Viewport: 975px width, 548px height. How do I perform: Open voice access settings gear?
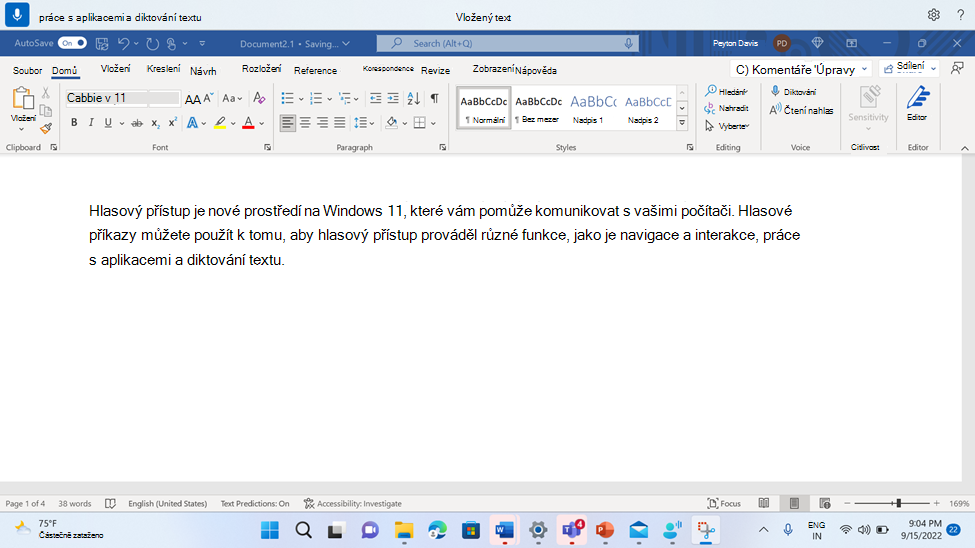933,15
